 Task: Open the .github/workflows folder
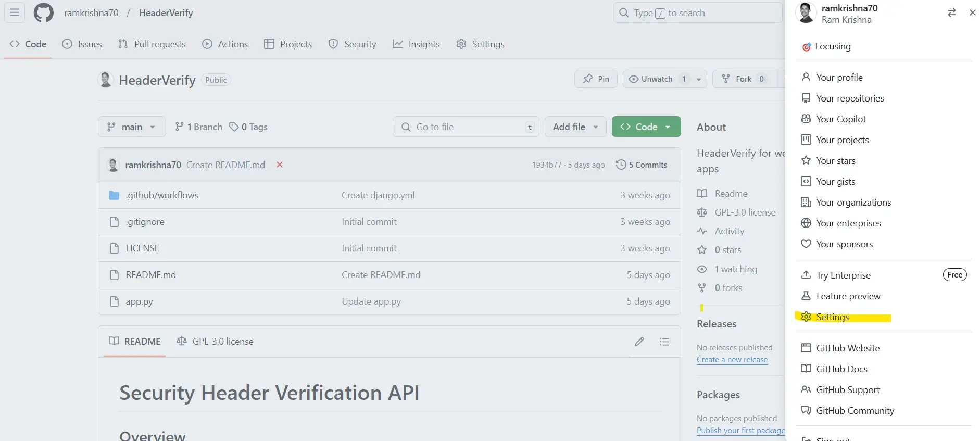pyautogui.click(x=161, y=195)
